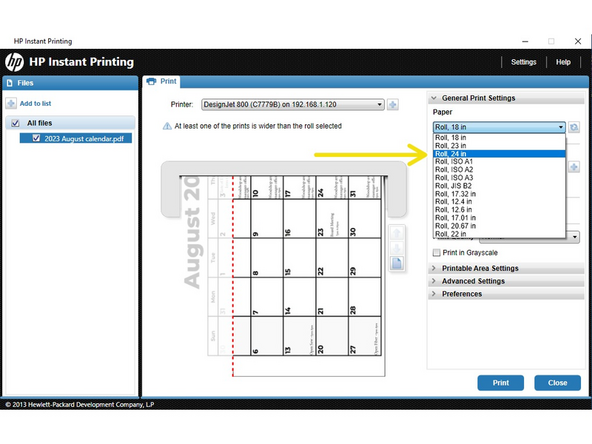Select Roll, 20.67 in option

[x=499, y=226]
